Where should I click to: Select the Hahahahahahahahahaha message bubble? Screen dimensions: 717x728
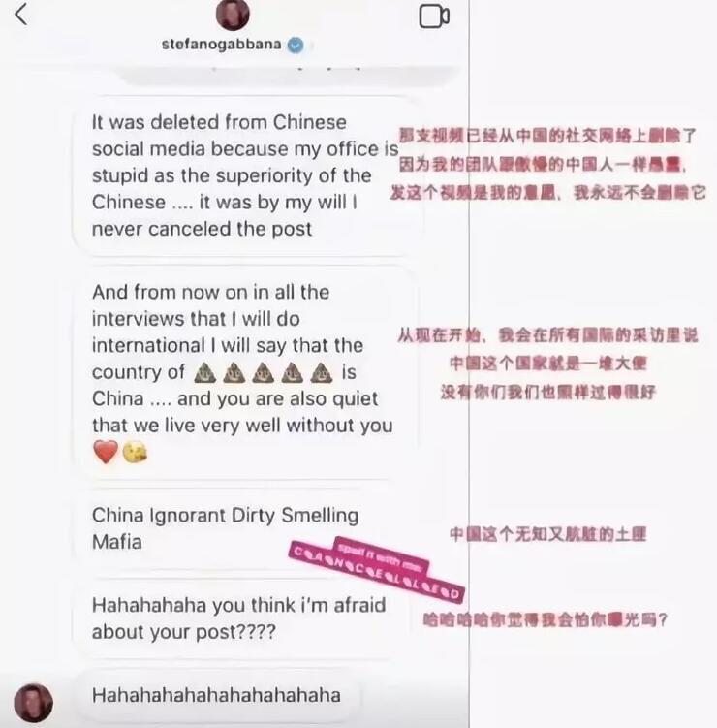tap(217, 695)
